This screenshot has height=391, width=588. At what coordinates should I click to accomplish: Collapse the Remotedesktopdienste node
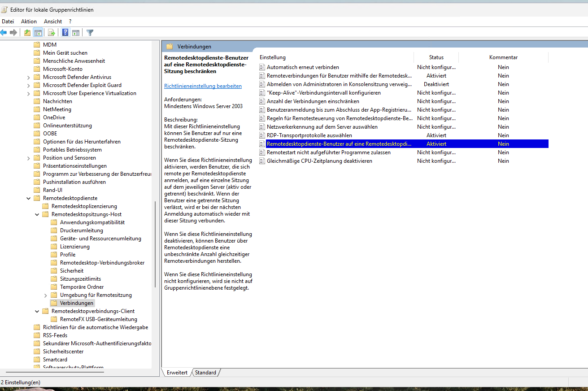[29, 198]
